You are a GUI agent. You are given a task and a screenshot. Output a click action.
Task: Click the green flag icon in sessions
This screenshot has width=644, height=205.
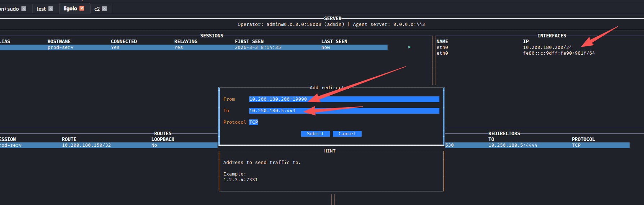(409, 47)
